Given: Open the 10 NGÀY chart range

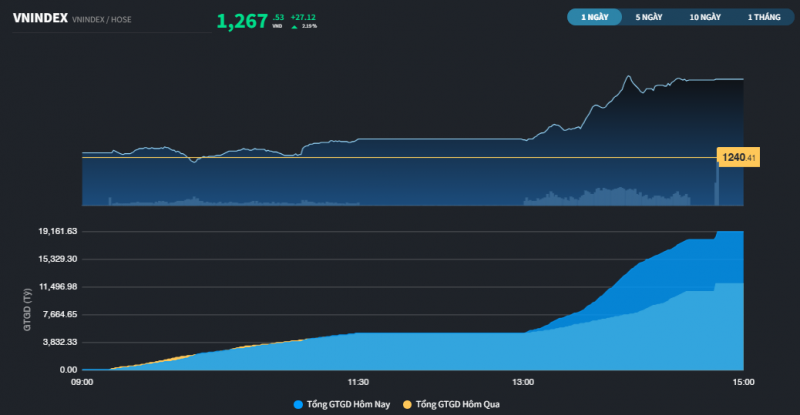Looking at the screenshot, I should 704,17.
